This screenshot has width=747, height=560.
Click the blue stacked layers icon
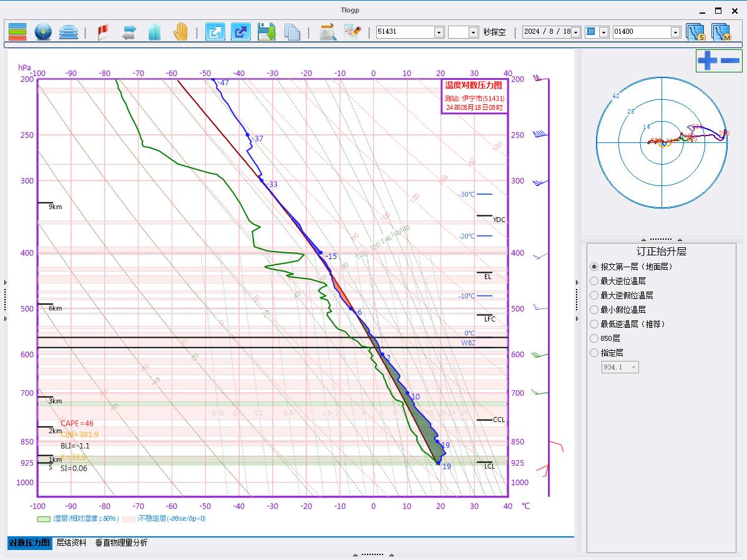[x=69, y=32]
